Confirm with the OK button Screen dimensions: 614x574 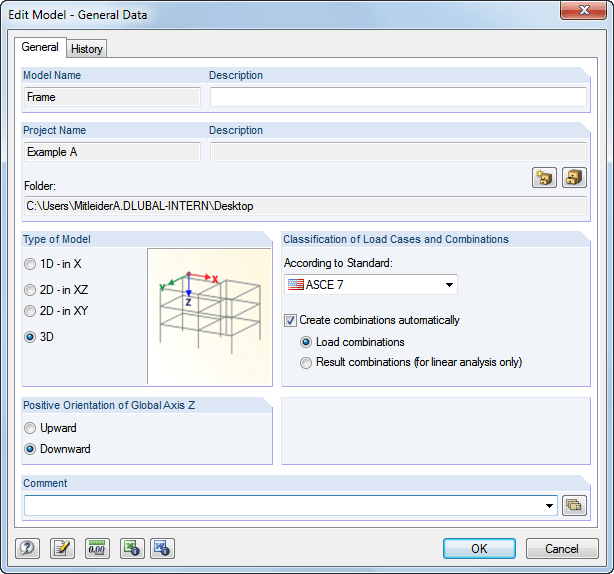pyautogui.click(x=479, y=549)
